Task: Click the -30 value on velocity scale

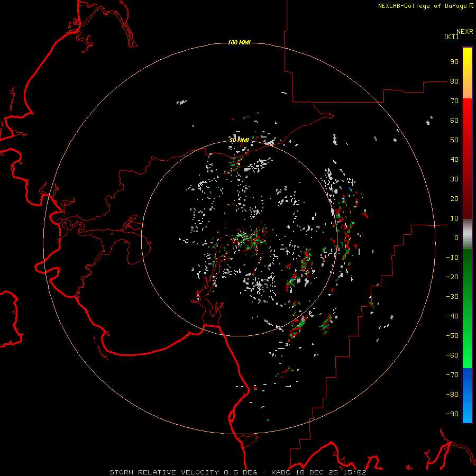Action: [452, 297]
